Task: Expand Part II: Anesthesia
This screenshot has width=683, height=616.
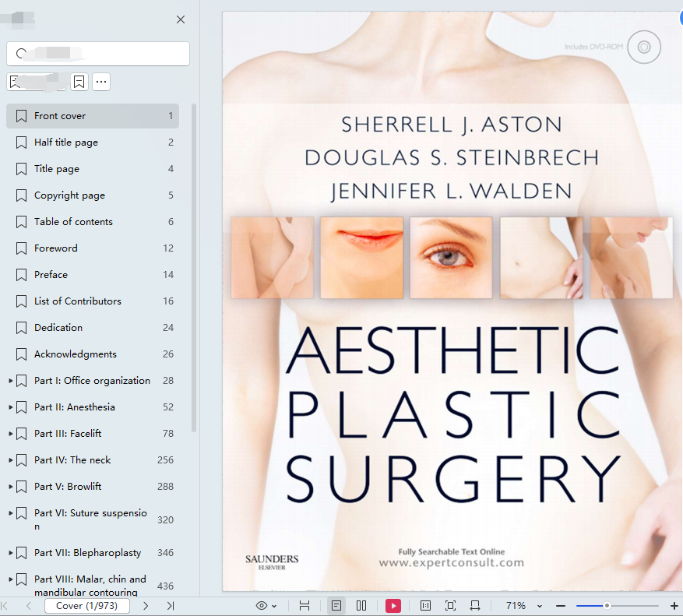Action: 10,407
